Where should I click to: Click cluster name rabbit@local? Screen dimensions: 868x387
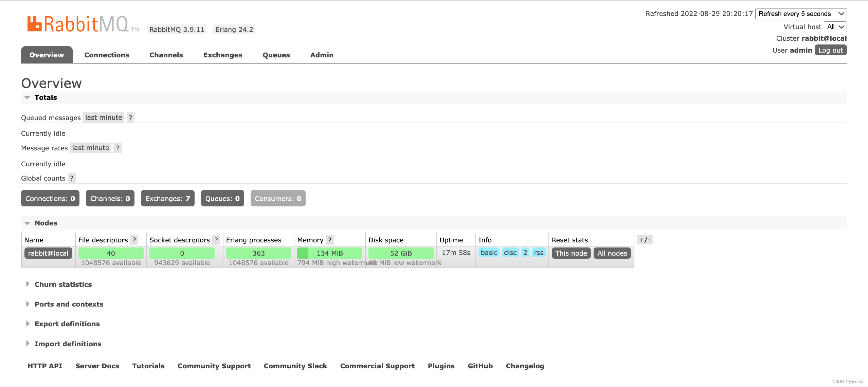[824, 38]
